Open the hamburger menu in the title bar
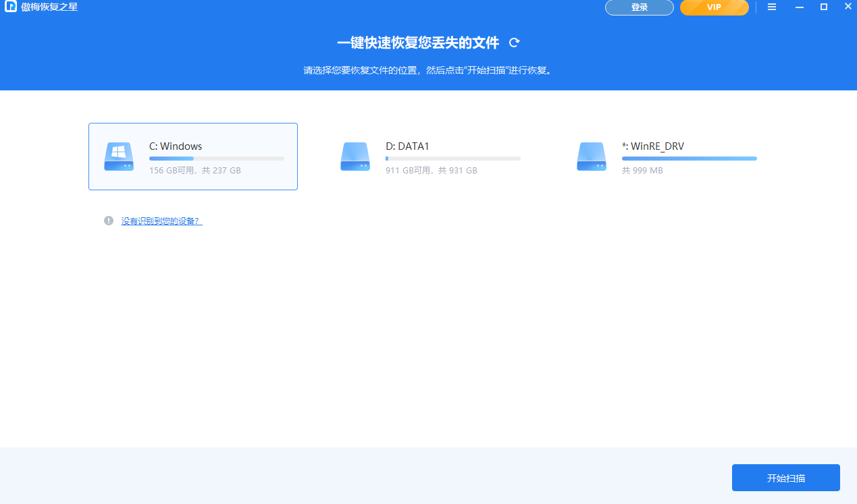The width and height of the screenshot is (857, 504). (x=771, y=7)
